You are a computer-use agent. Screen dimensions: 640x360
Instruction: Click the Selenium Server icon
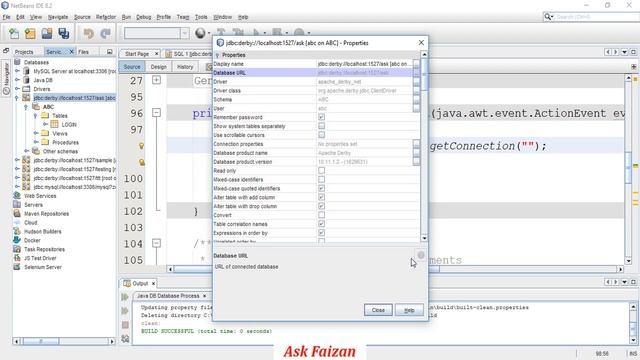(x=17, y=267)
